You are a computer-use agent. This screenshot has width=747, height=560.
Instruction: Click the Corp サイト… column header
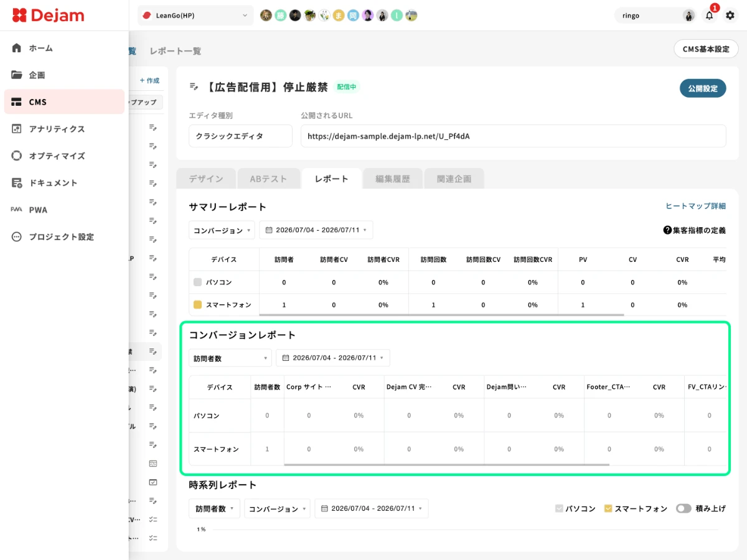tap(309, 387)
